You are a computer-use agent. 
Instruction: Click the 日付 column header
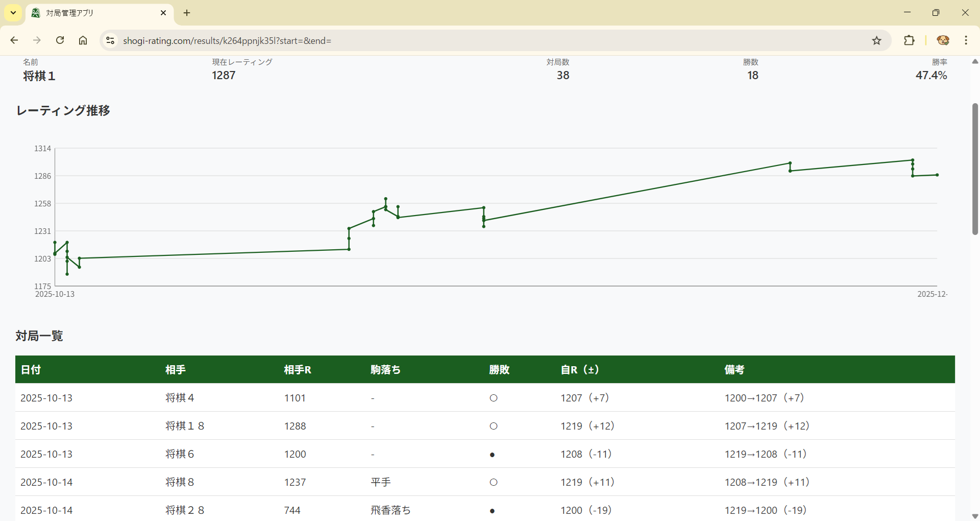coord(31,369)
